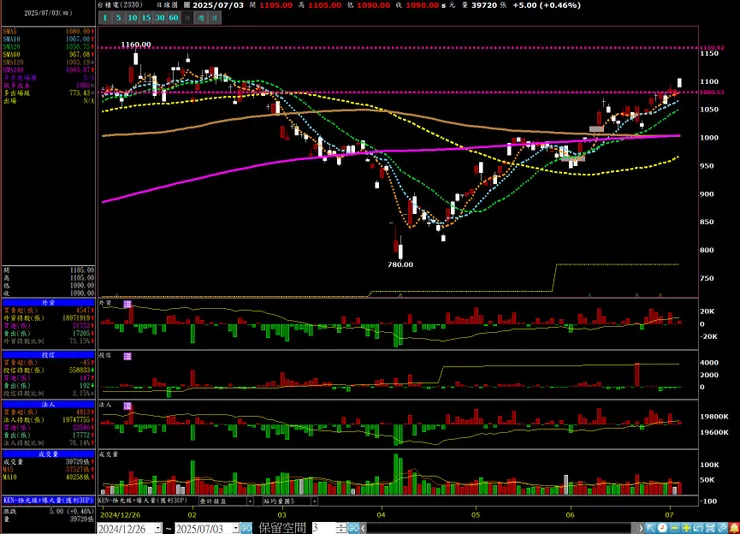
Task: Select the monthly (月) chart timeframe
Action: (x=215, y=18)
